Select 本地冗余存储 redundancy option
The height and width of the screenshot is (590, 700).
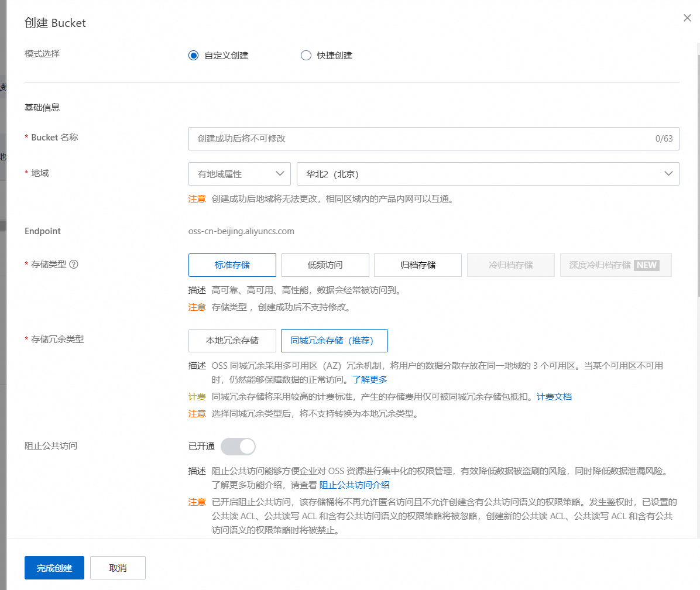click(232, 340)
